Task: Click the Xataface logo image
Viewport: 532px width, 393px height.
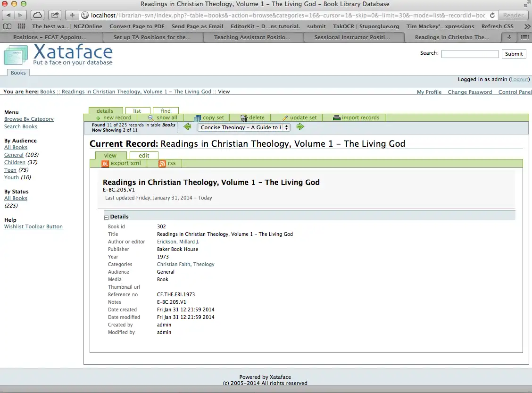Action: coord(58,54)
